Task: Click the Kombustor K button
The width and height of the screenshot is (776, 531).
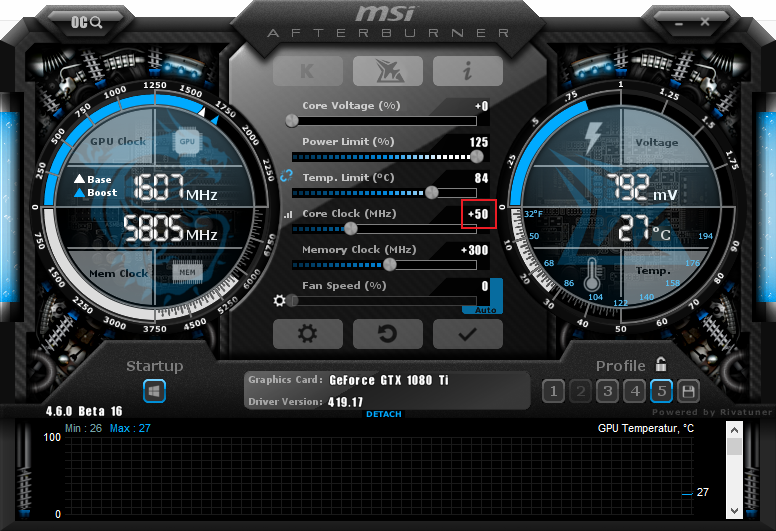Action: (307, 71)
